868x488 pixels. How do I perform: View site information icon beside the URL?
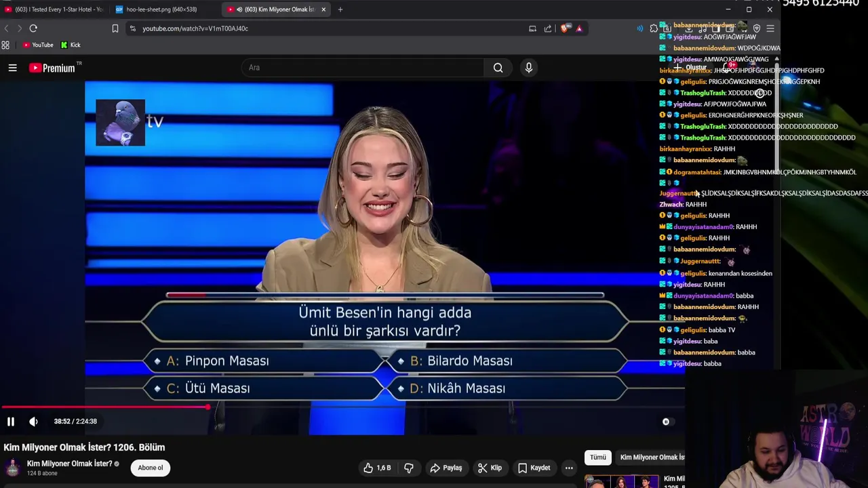[x=133, y=28]
